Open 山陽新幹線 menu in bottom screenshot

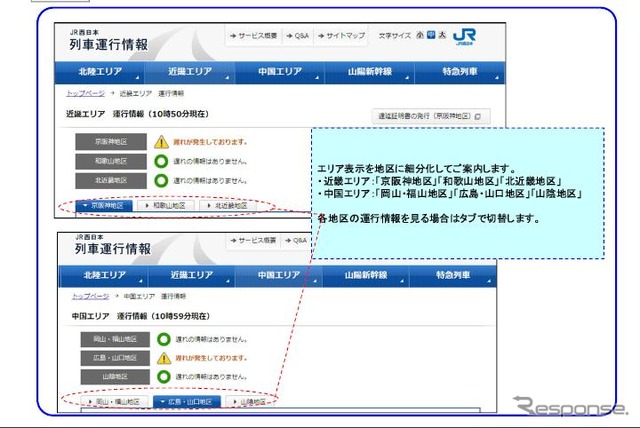[366, 275]
